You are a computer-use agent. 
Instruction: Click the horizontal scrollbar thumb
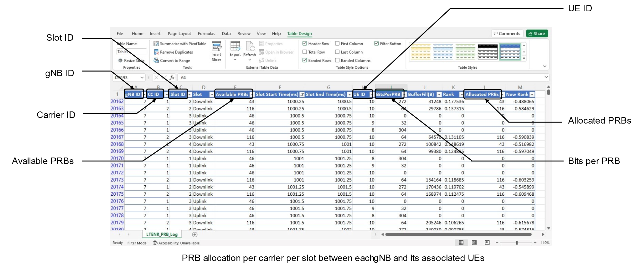[458, 235]
